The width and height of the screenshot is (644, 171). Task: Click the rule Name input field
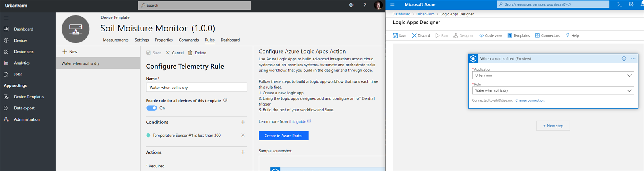[x=196, y=88]
